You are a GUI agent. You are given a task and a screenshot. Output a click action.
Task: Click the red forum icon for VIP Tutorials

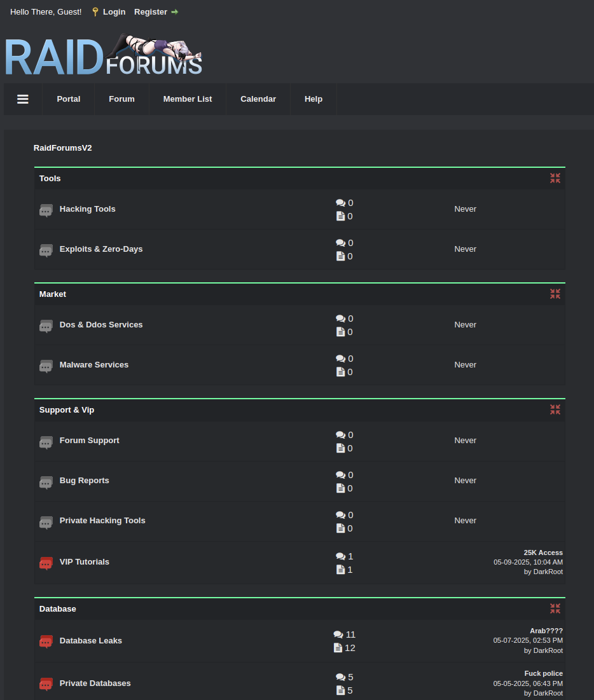[46, 563]
